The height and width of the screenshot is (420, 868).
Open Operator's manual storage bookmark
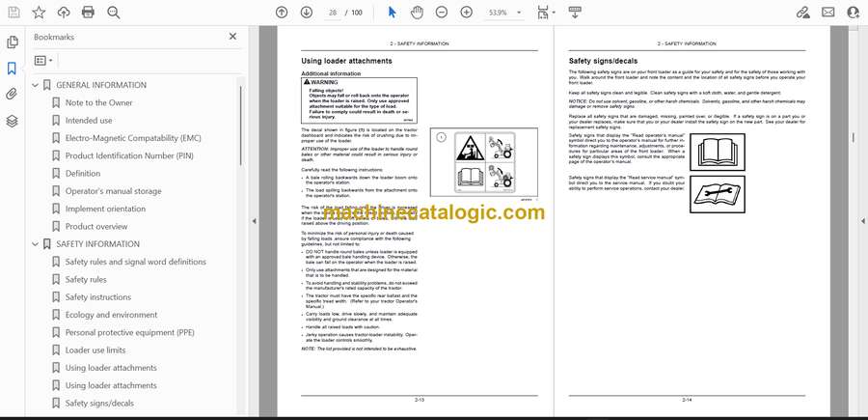pyautogui.click(x=114, y=191)
